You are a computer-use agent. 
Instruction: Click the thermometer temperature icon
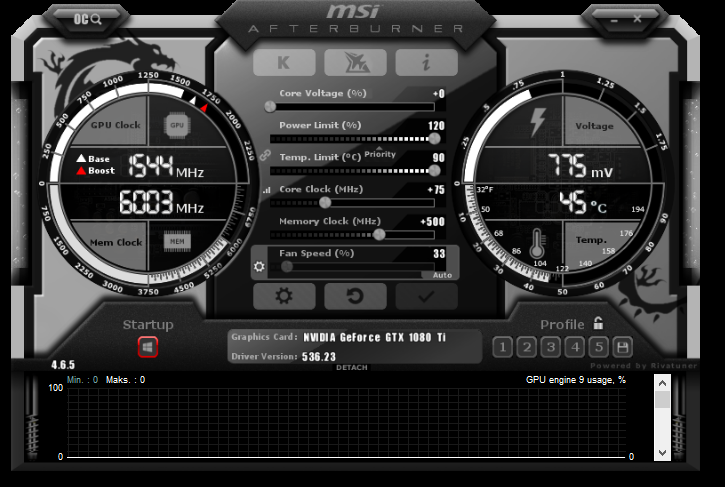[537, 244]
